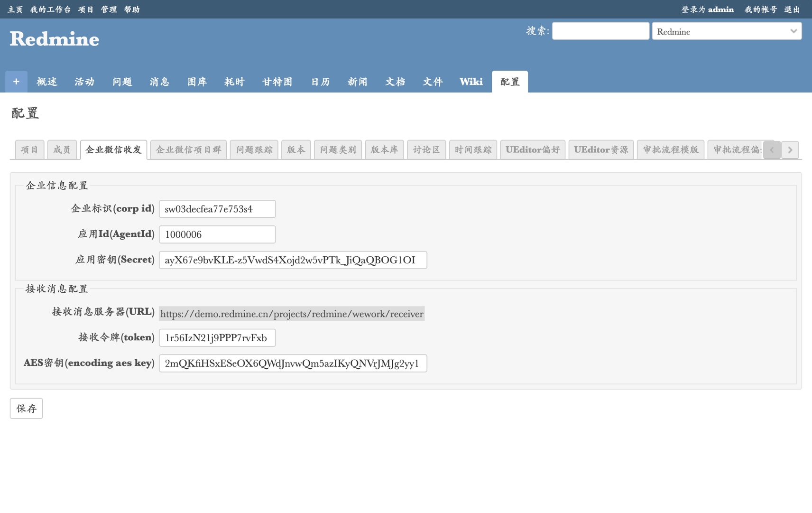The width and height of the screenshot is (812, 513).
Task: Open the 新闻 project tab
Action: [x=358, y=82]
